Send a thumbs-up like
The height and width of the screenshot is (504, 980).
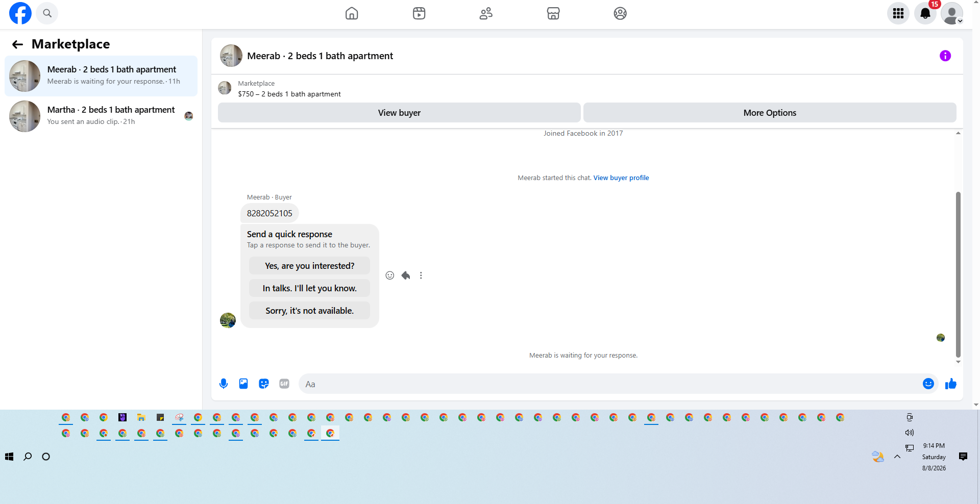[950, 384]
